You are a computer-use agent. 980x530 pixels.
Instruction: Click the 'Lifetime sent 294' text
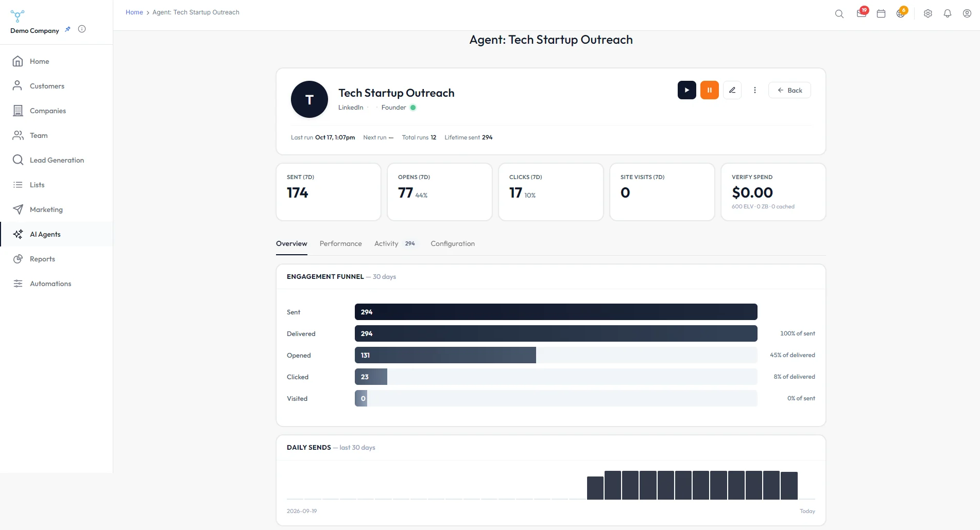tap(469, 137)
